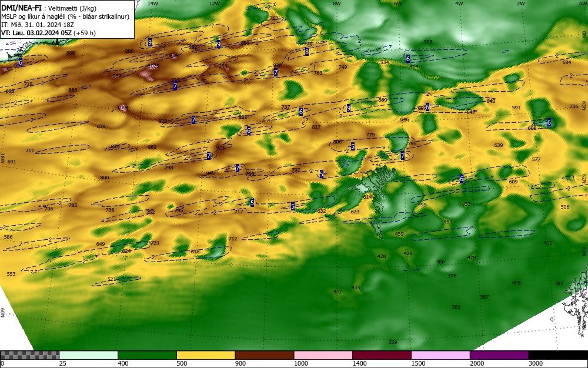Click the black above-3000 legend swatch

pos(557,355)
